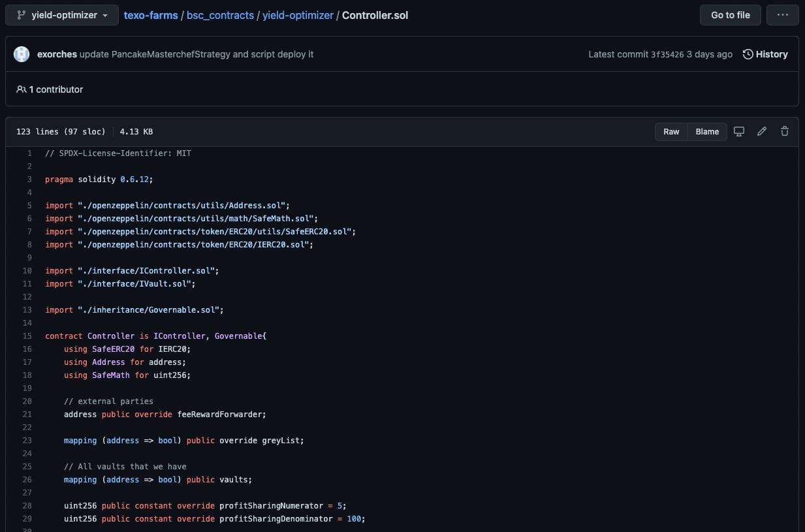Open the latest commit message link

[197, 54]
